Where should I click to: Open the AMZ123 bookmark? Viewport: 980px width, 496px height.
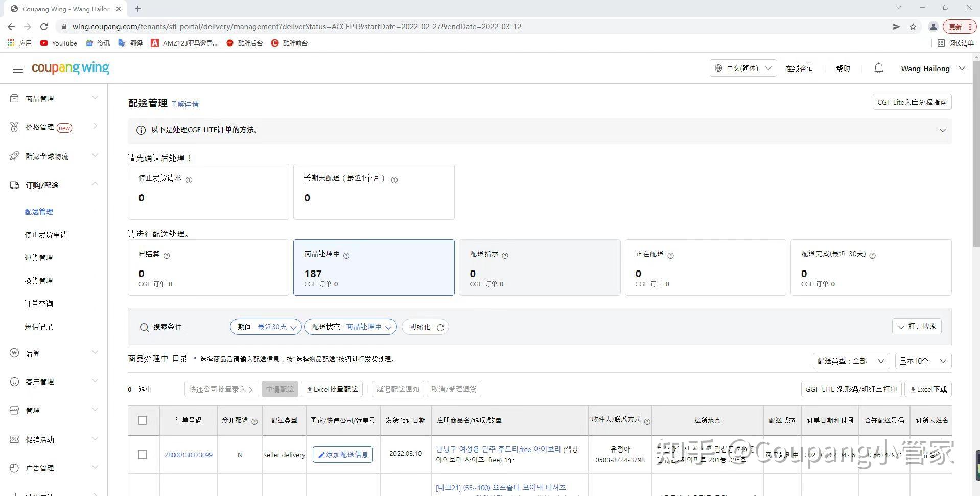184,43
